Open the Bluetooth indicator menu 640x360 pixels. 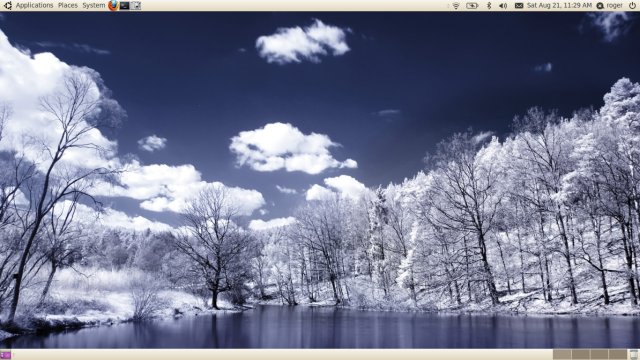[x=489, y=6]
